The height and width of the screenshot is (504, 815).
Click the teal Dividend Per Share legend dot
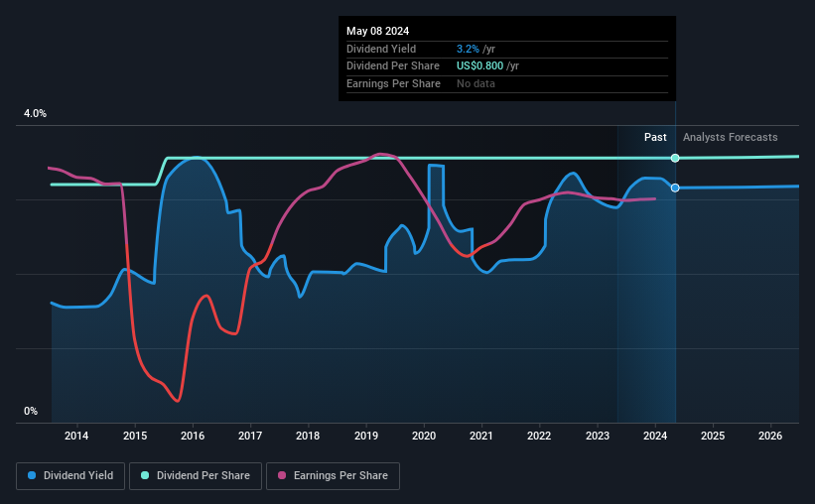click(x=145, y=475)
